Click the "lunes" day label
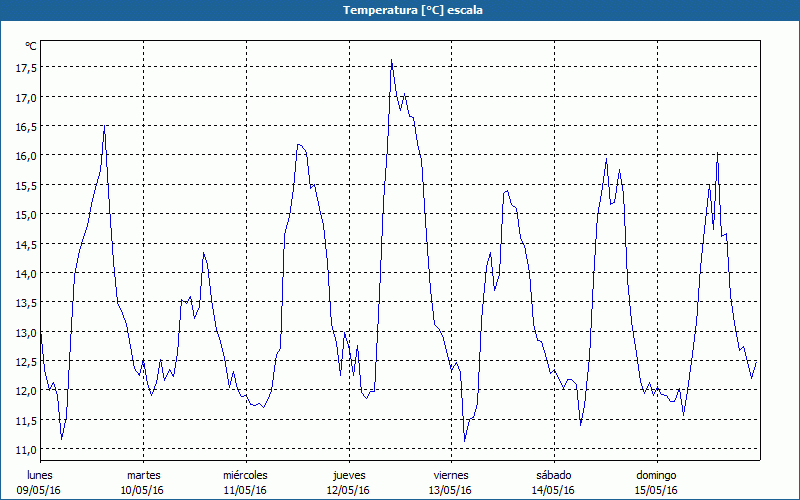Image resolution: width=800 pixels, height=500 pixels. (40, 474)
